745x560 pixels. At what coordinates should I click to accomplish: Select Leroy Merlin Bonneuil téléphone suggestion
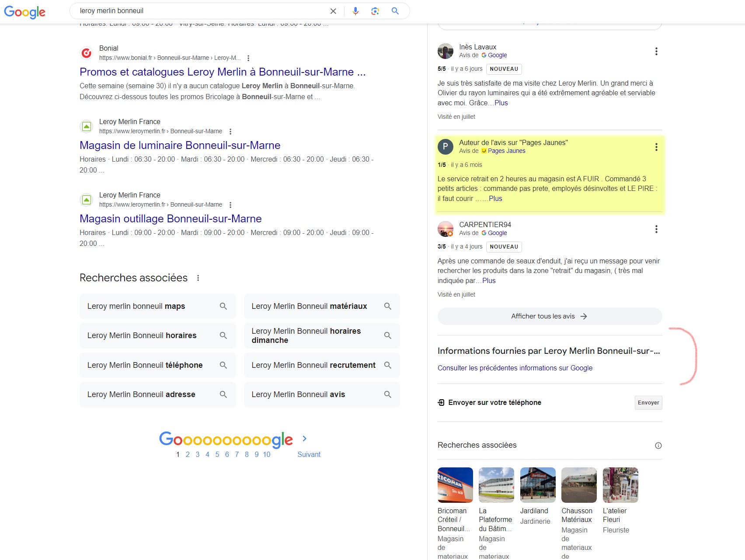[157, 365]
